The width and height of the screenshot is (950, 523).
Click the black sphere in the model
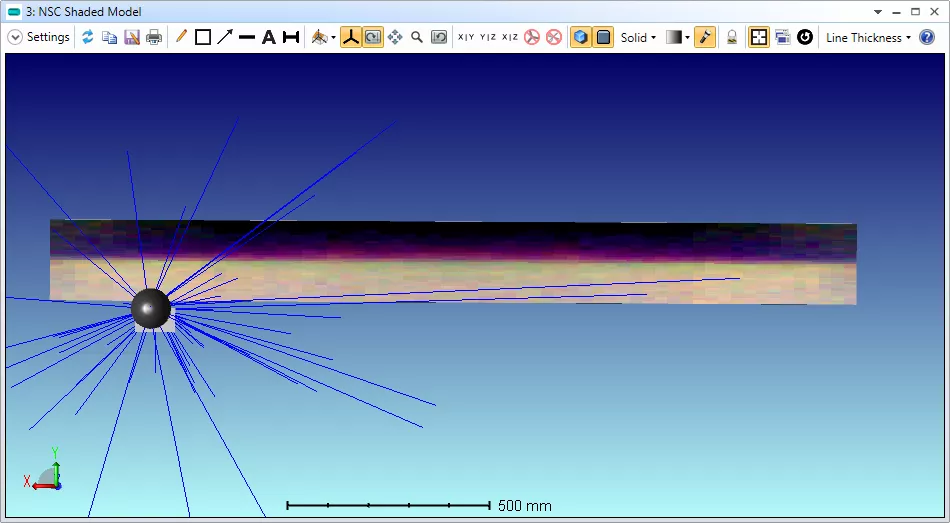tap(151, 308)
